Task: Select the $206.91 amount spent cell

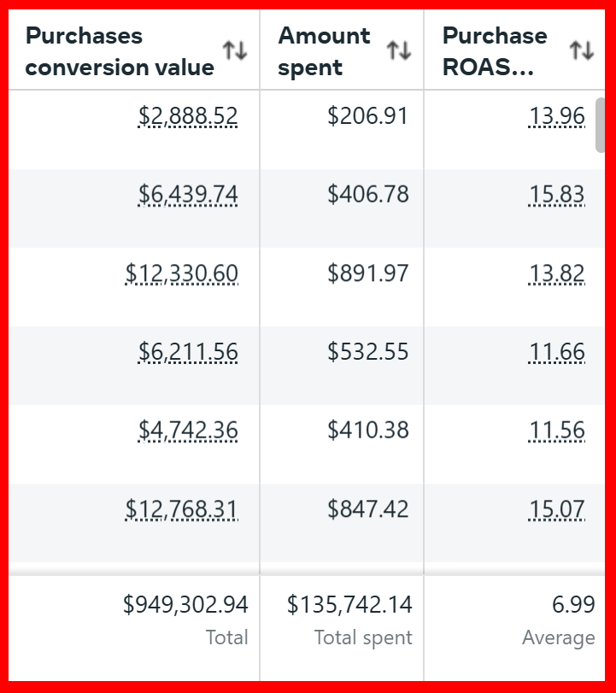Action: point(368,116)
